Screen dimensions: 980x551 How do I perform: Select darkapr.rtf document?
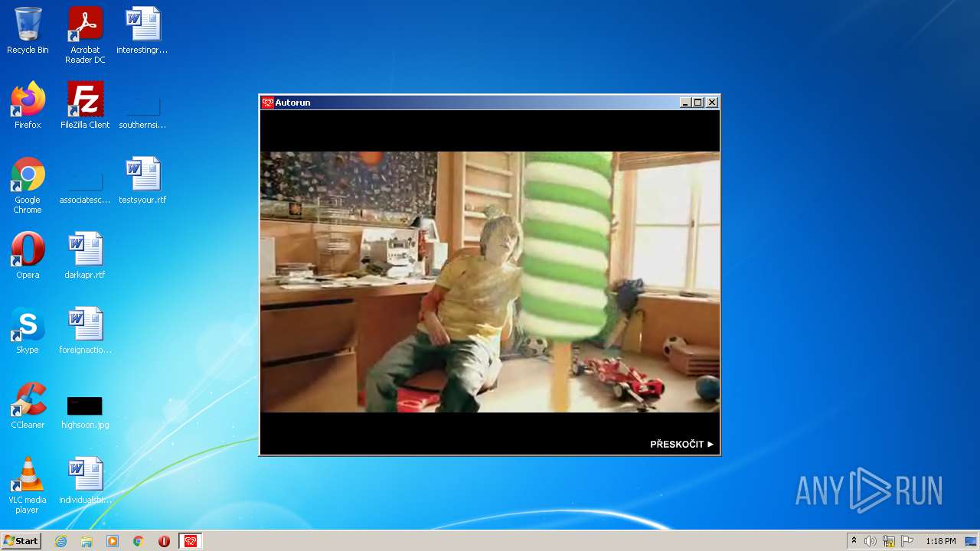85,256
